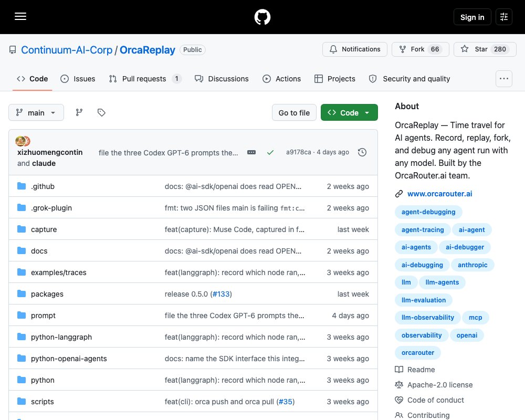Open the Discussions tab
Image resolution: width=525 pixels, height=420 pixels.
[222, 79]
